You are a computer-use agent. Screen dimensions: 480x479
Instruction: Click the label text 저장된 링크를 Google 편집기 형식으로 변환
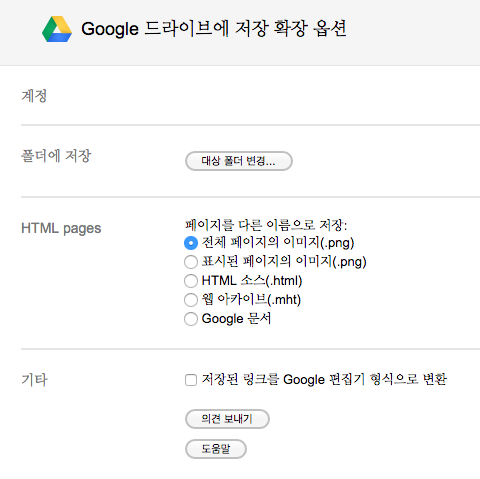point(324,380)
